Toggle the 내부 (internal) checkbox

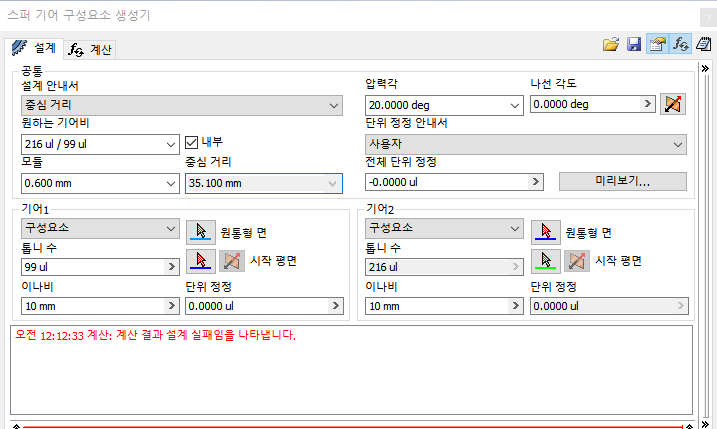click(194, 142)
